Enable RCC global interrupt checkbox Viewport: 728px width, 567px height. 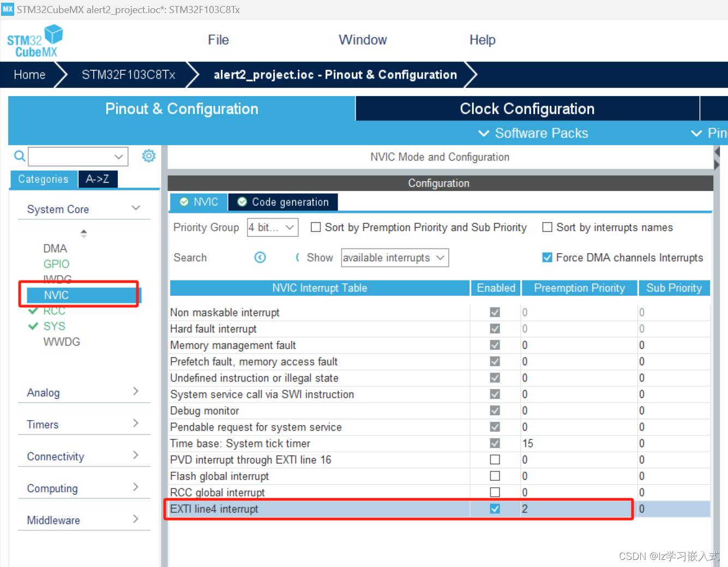(x=495, y=492)
